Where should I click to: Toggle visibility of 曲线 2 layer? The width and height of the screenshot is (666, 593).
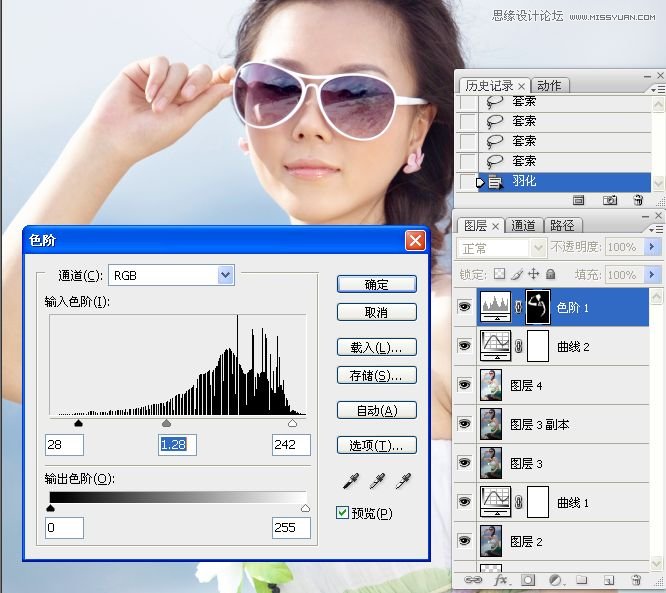[464, 346]
